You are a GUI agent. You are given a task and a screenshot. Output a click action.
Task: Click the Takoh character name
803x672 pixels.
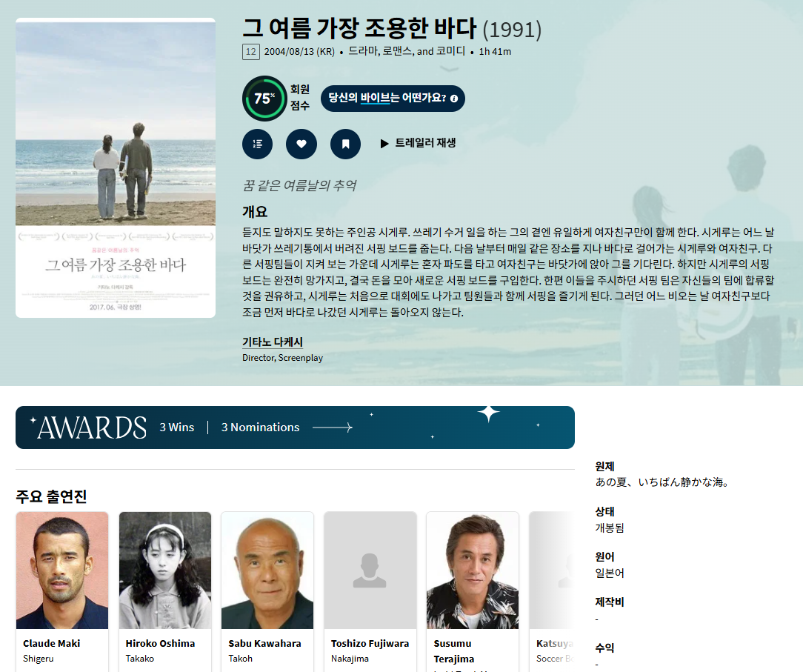(x=240, y=659)
